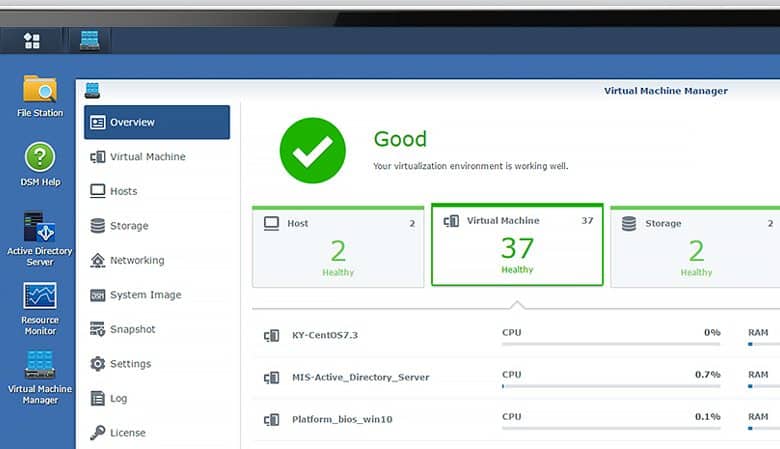The height and width of the screenshot is (449, 780).
Task: Open the Snapshot section
Action: [157, 329]
